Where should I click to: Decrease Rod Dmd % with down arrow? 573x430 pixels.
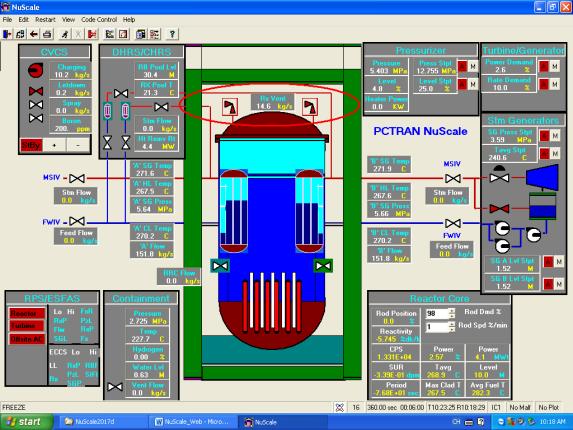pos(452,316)
